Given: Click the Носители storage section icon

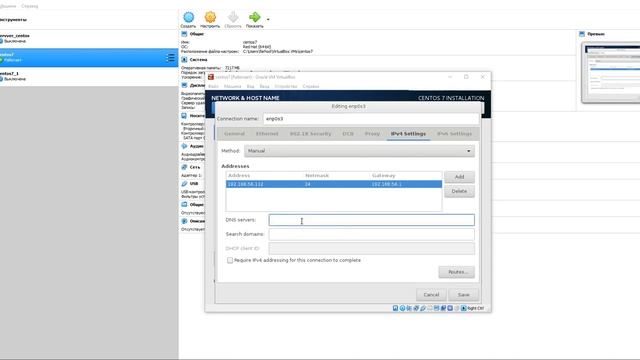Looking at the screenshot, I should (184, 116).
